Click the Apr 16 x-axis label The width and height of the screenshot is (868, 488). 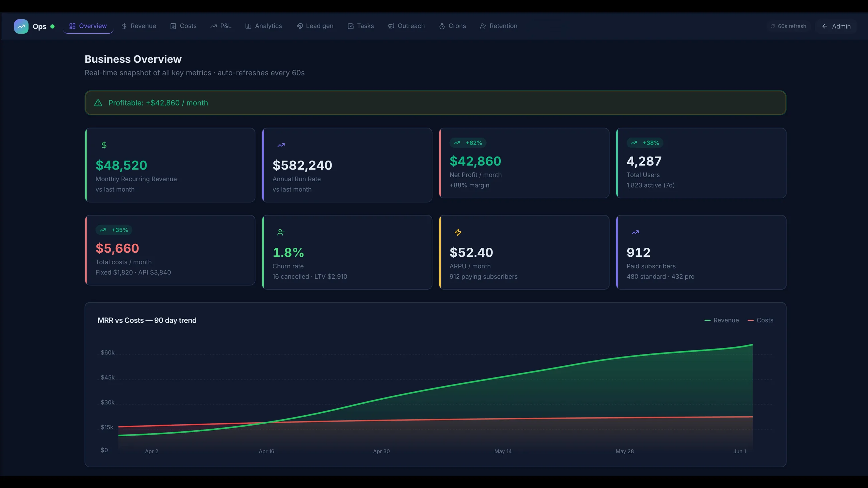click(266, 451)
